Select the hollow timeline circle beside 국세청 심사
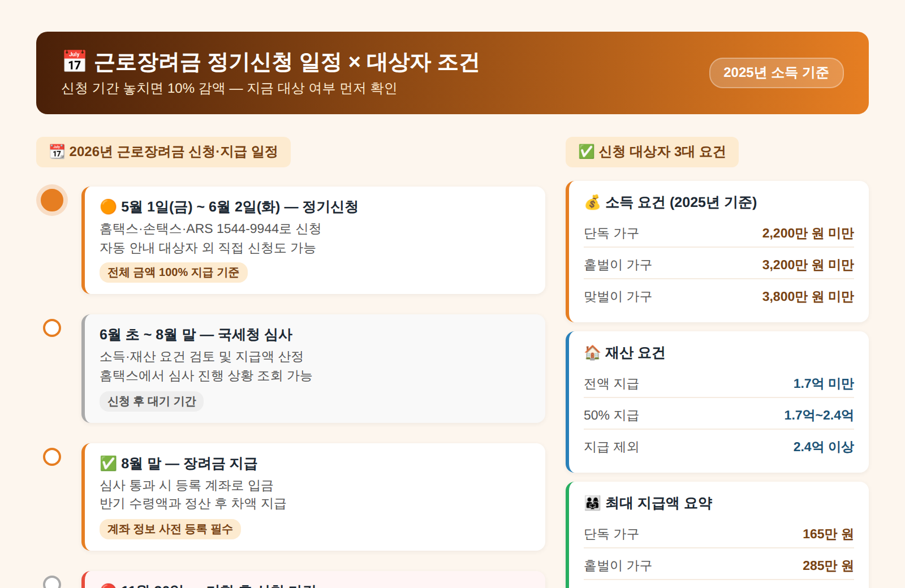 51,327
